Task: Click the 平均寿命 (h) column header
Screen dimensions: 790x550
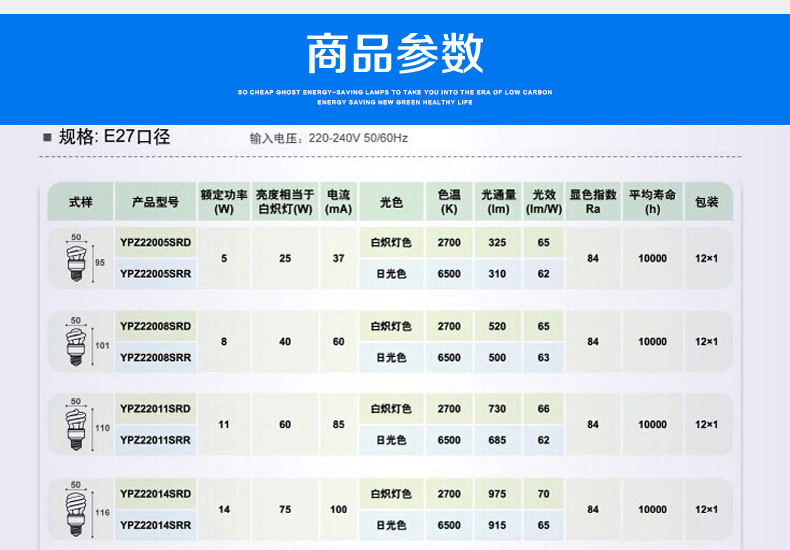Action: point(652,202)
